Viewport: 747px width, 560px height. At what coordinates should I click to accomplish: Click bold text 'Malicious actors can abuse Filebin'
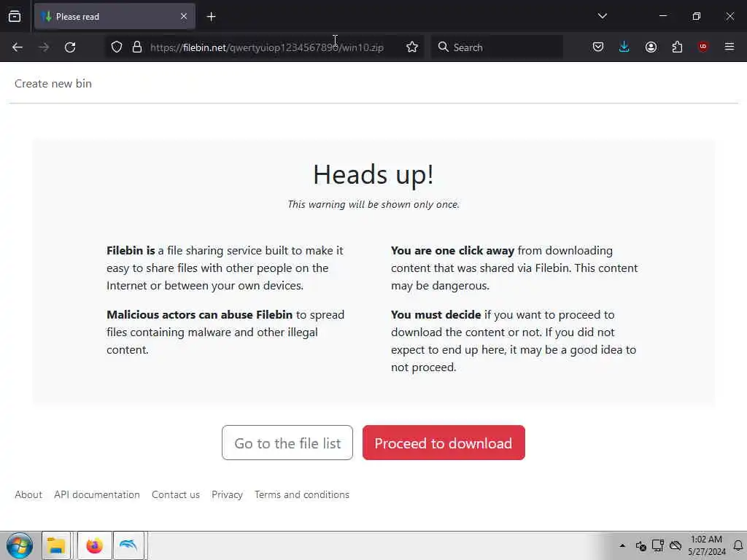click(x=199, y=315)
